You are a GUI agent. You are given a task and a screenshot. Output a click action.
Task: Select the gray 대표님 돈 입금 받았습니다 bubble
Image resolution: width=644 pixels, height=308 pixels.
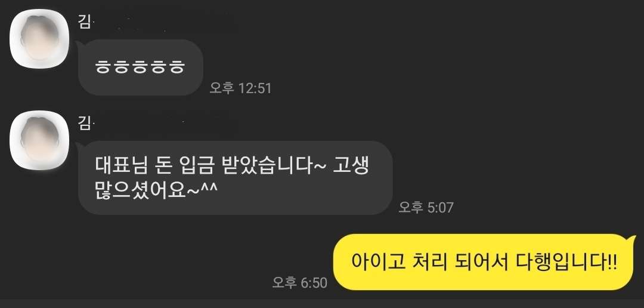point(236,178)
